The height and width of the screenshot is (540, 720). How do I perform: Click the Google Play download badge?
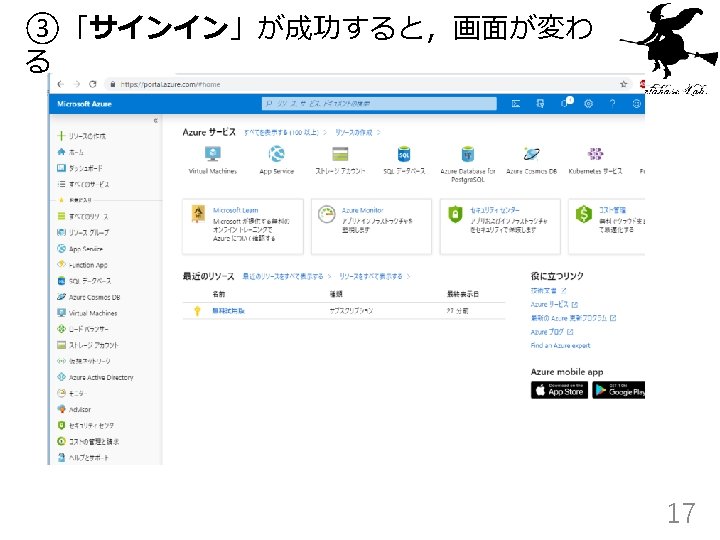[x=619, y=390]
